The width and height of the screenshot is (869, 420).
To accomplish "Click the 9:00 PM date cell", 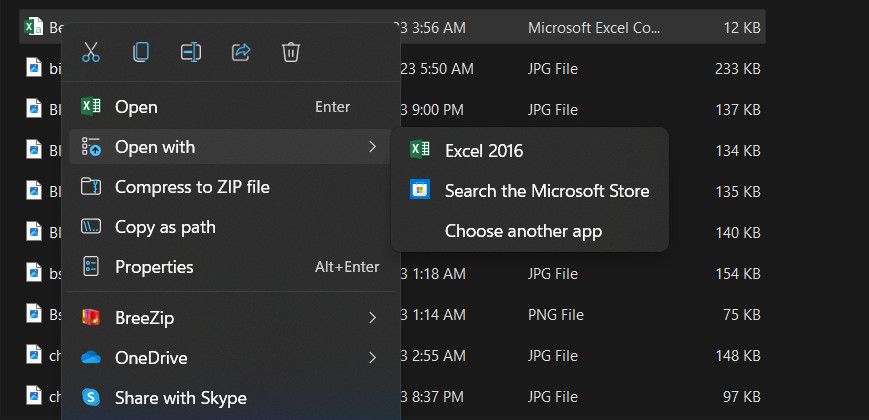I will point(432,110).
